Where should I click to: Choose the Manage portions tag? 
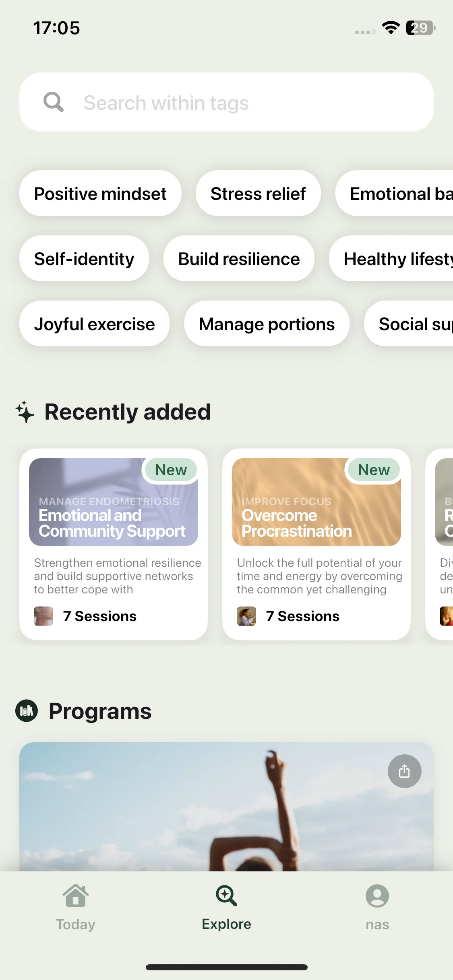pos(267,324)
